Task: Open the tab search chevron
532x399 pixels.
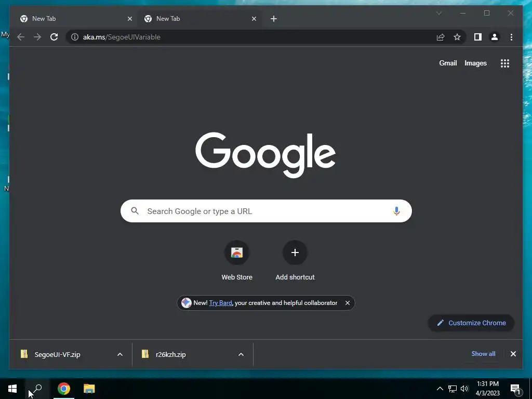Action: point(439,13)
